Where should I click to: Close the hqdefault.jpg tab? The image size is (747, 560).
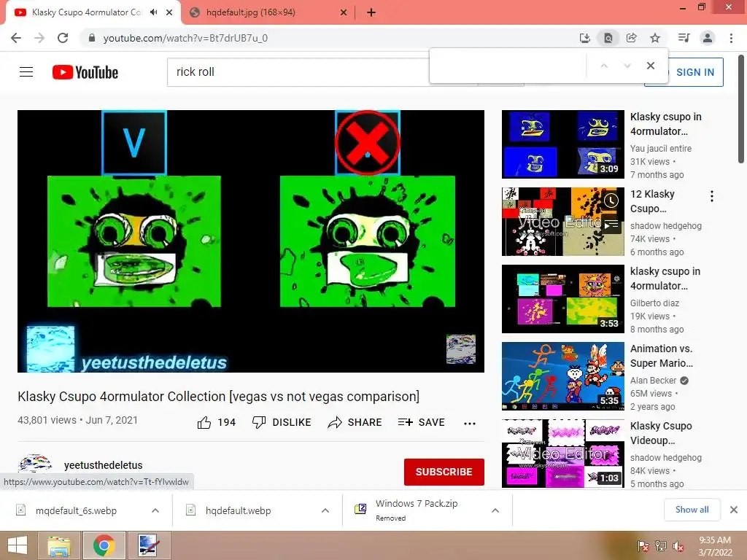tap(344, 13)
